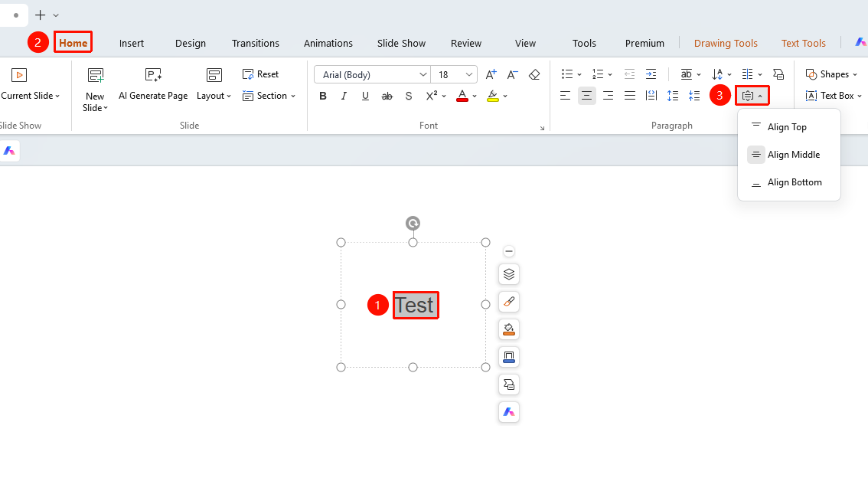Open the Font dialog launcher arrow
Image resolution: width=868 pixels, height=481 pixels.
(x=542, y=128)
